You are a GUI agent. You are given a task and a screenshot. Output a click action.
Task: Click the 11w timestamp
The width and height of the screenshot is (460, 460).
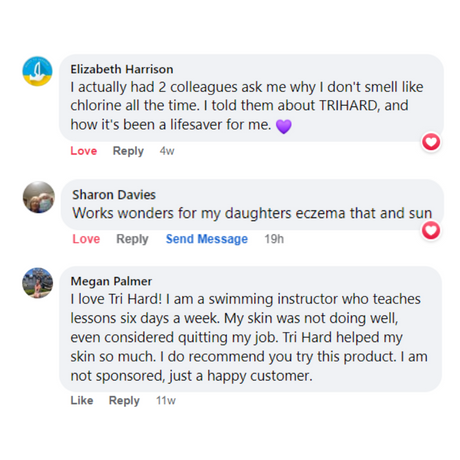(166, 400)
